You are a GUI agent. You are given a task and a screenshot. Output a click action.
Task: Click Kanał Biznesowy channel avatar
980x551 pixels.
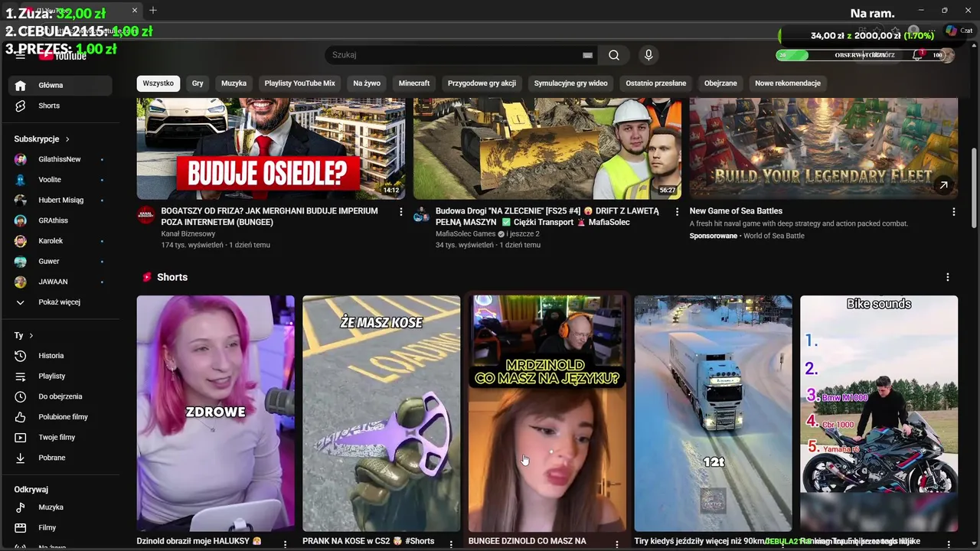(x=145, y=214)
